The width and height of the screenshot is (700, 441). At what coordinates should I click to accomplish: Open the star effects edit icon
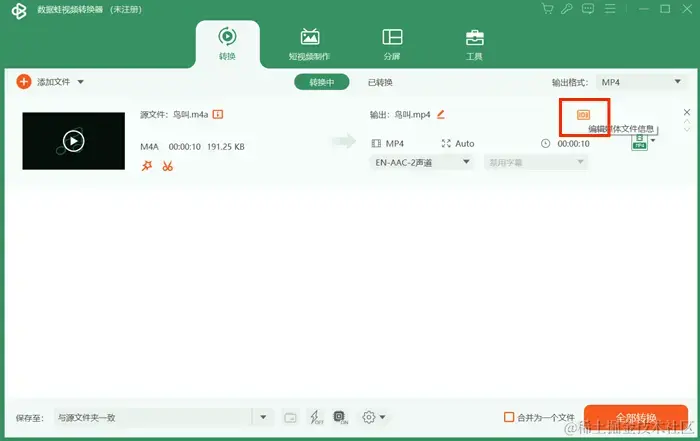147,166
